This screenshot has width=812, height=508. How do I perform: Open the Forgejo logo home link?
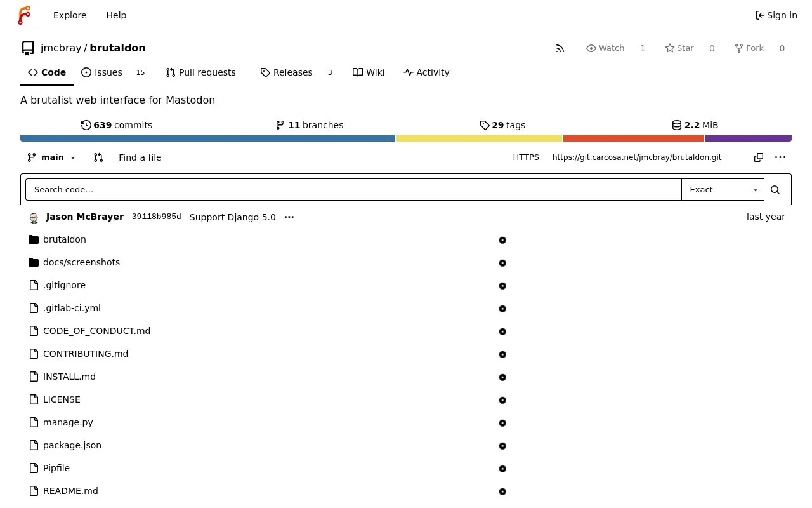(x=24, y=15)
